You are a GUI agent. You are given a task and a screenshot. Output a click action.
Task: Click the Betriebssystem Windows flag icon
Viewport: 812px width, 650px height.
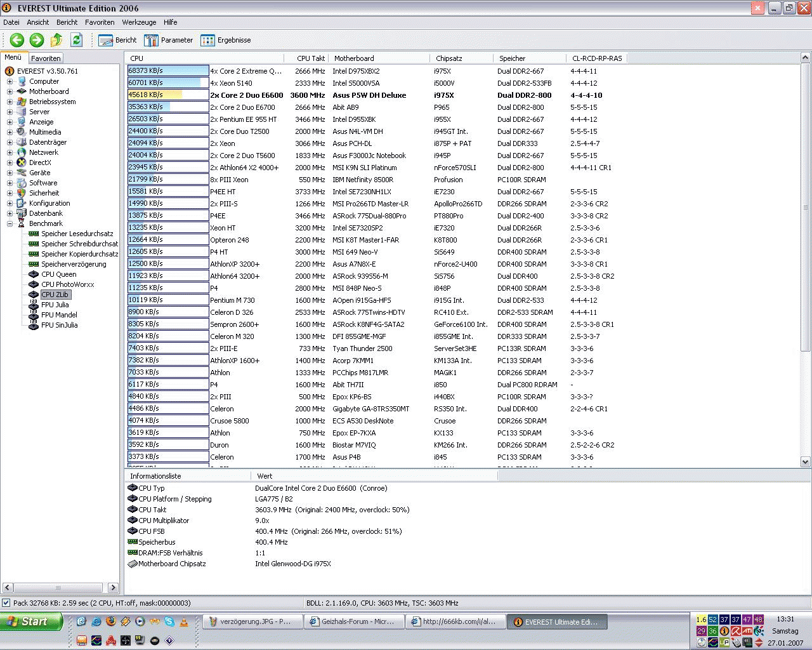(22, 102)
